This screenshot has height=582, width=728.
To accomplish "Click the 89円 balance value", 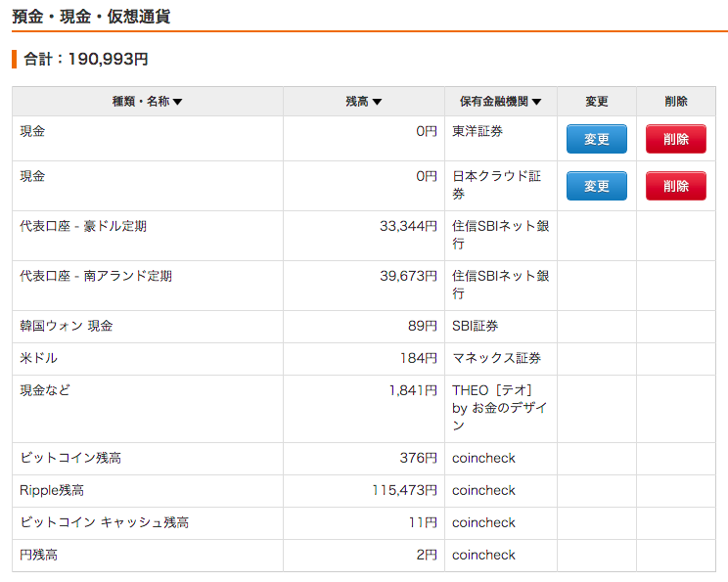I will tap(423, 326).
